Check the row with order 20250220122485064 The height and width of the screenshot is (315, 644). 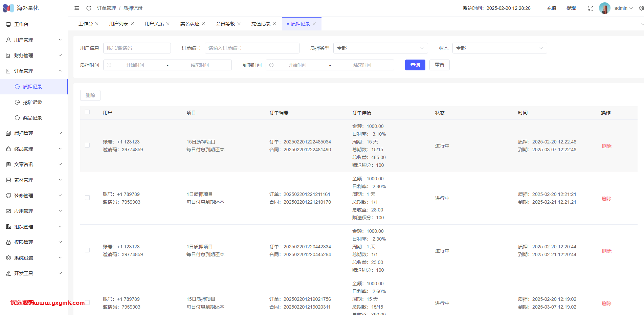[x=87, y=145]
